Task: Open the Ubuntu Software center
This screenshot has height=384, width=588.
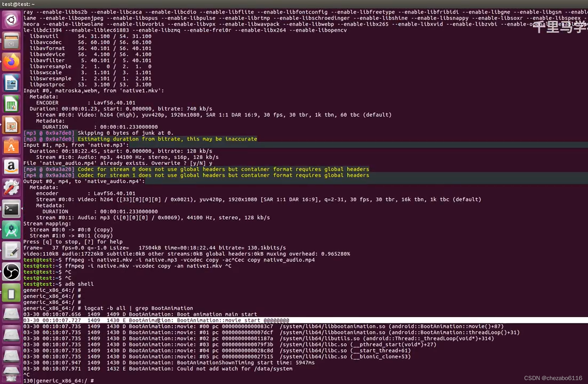Action: pyautogui.click(x=11, y=146)
